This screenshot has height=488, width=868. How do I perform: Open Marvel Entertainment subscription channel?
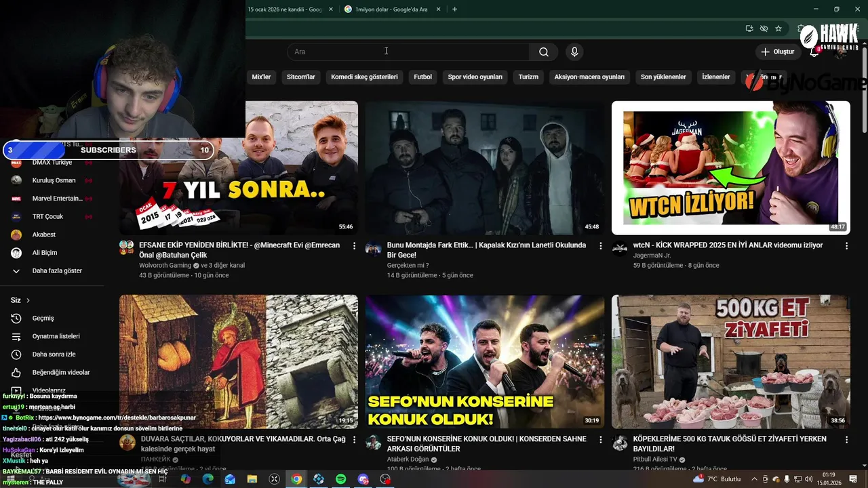tap(52, 199)
